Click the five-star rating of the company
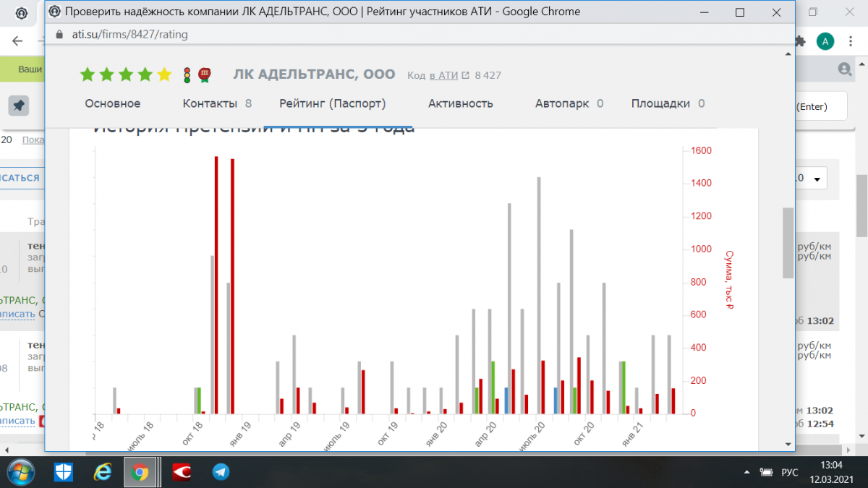 pos(126,74)
